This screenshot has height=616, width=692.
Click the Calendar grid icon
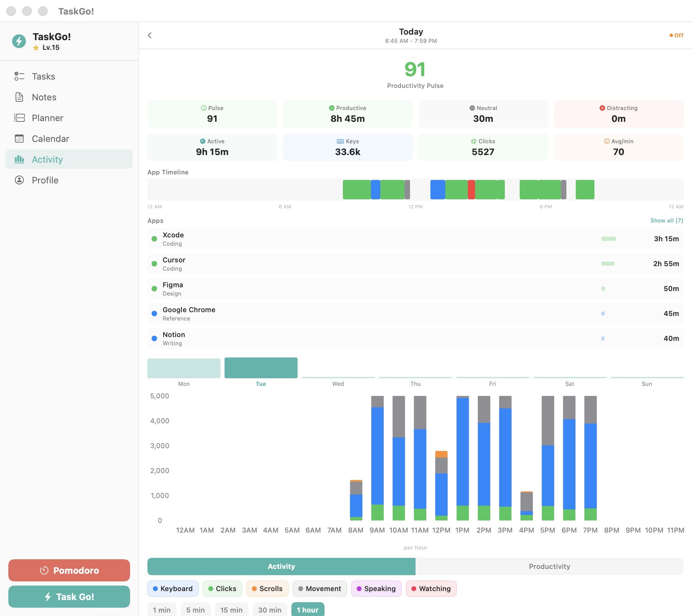click(x=19, y=138)
